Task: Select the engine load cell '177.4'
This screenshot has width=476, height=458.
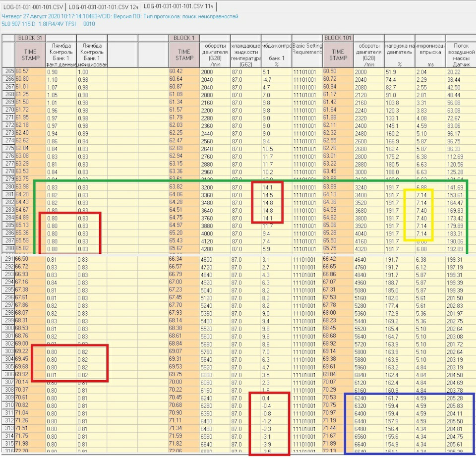Action: (400, 306)
